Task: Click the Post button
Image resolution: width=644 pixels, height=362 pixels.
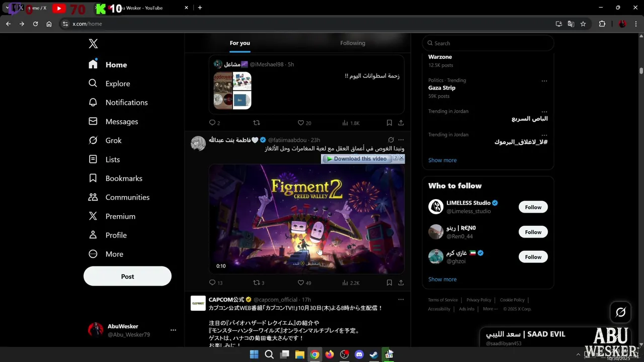Action: point(127,277)
